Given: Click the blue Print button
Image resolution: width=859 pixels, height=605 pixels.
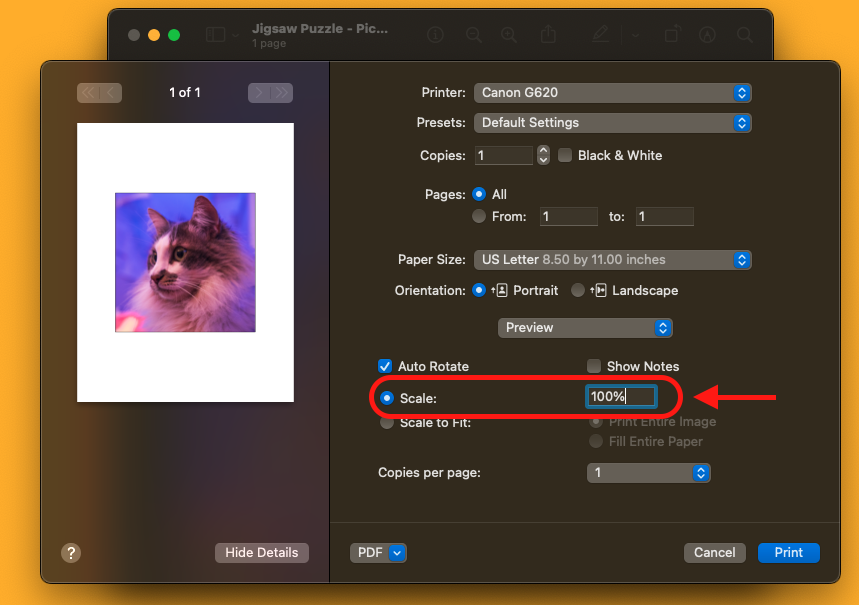Looking at the screenshot, I should click(x=789, y=553).
